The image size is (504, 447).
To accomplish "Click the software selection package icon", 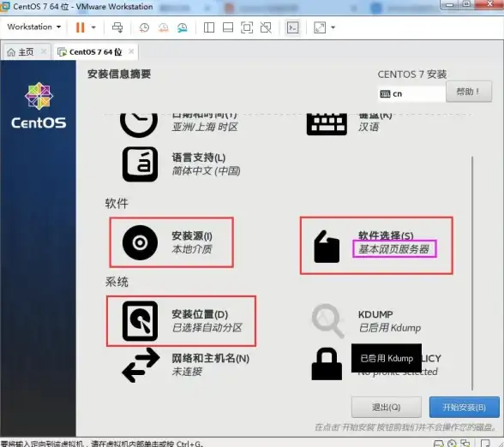I will pos(327,247).
